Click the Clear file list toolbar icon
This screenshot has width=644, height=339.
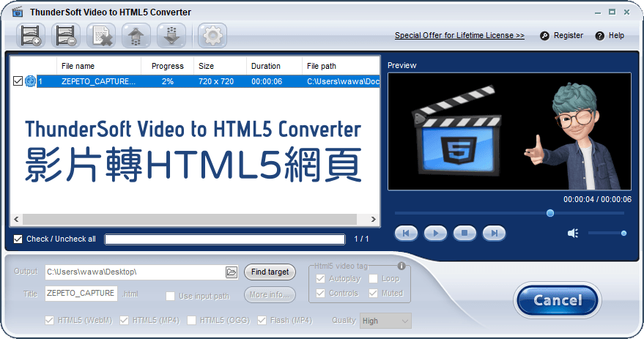[101, 36]
